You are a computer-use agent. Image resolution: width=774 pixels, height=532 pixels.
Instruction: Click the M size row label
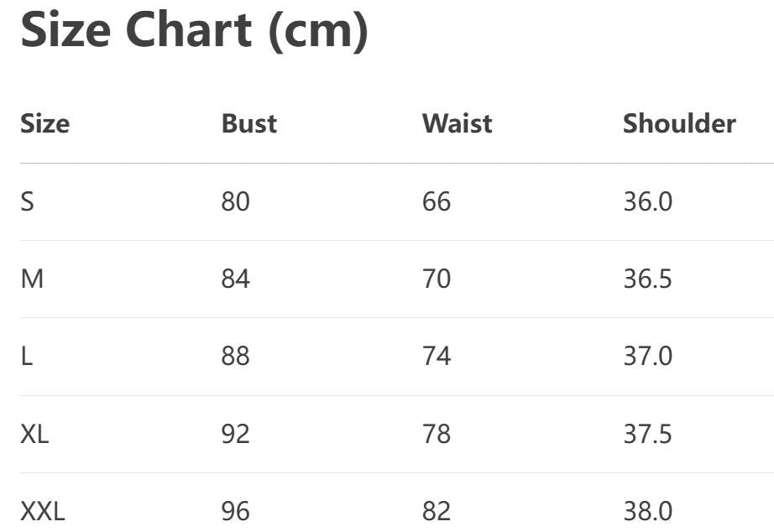[32, 279]
